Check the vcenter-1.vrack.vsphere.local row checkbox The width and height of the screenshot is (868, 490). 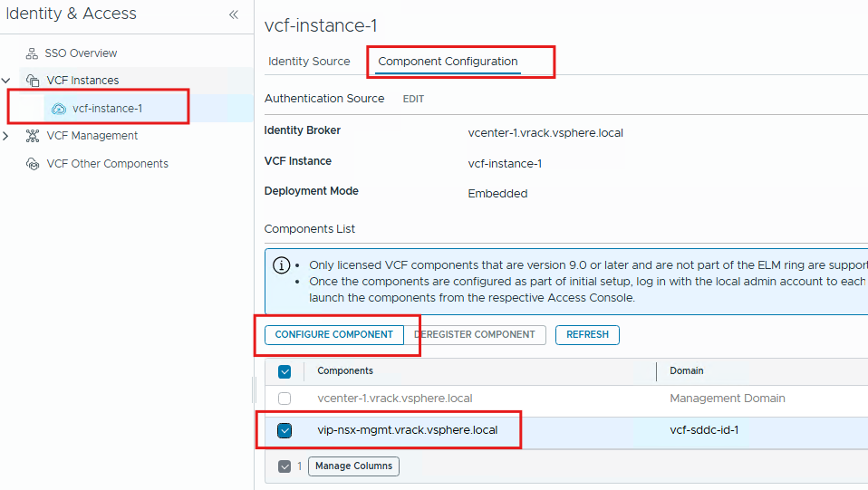tap(285, 399)
